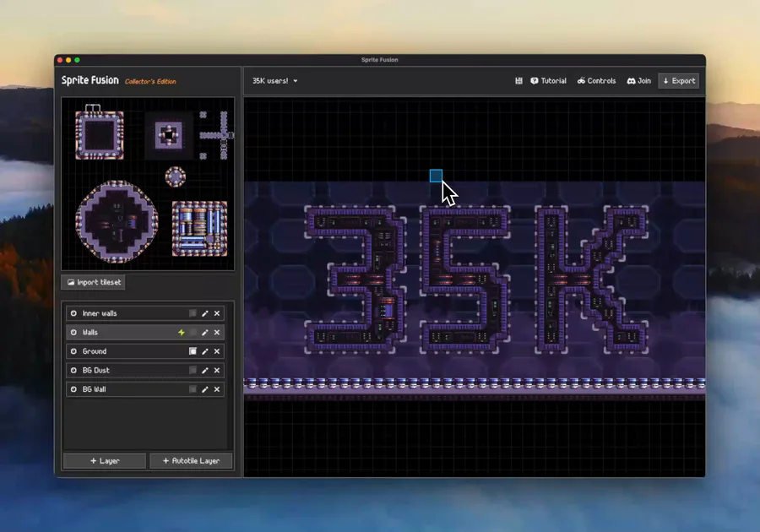Screen dimensions: 760x532
Task: Remove the BG Dust layer
Action: point(217,370)
